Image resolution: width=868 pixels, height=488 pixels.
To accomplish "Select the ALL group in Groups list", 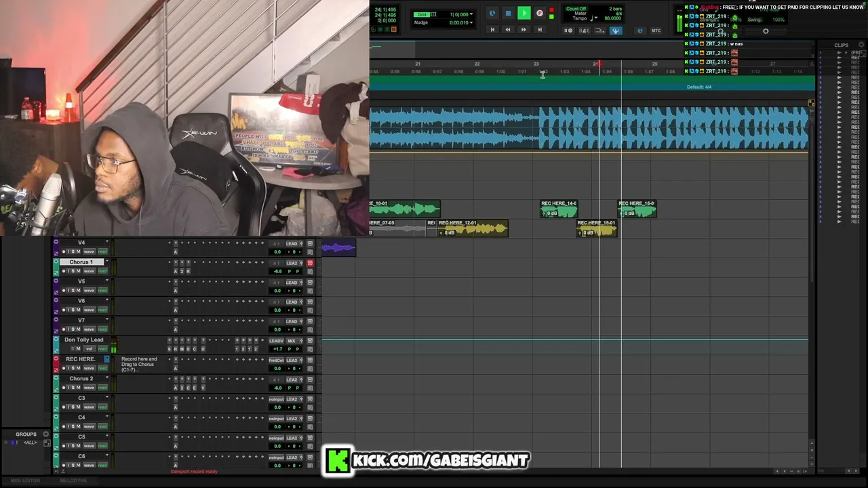I will pos(30,443).
